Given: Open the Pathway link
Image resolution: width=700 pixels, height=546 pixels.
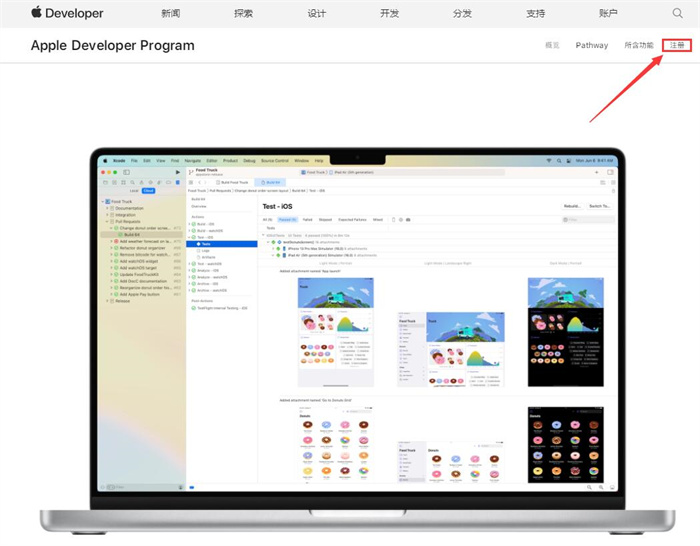Looking at the screenshot, I should click(x=592, y=45).
